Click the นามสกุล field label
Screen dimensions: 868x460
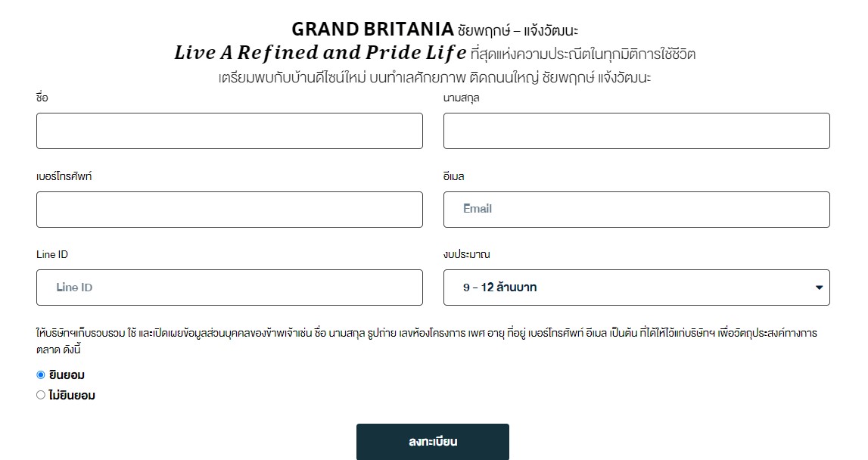point(461,98)
